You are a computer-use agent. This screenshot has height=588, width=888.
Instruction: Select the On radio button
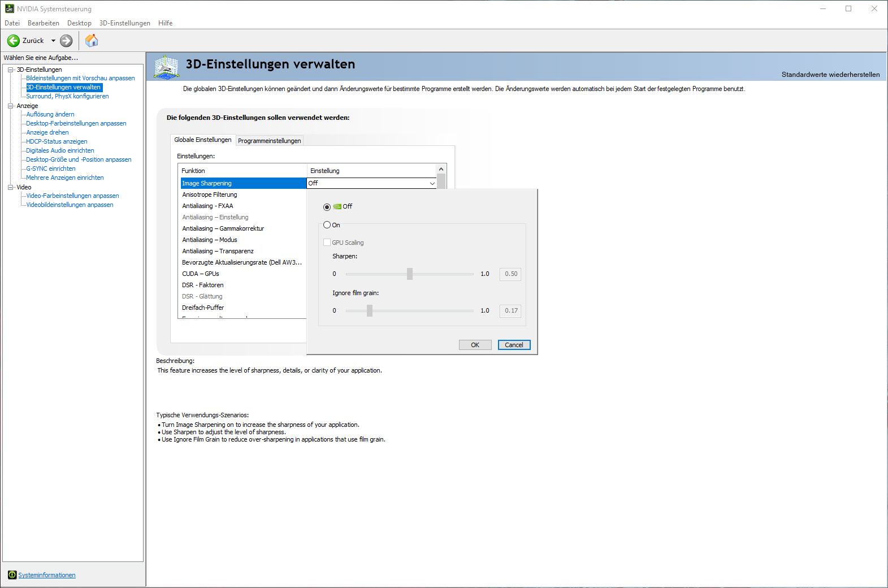[327, 225]
